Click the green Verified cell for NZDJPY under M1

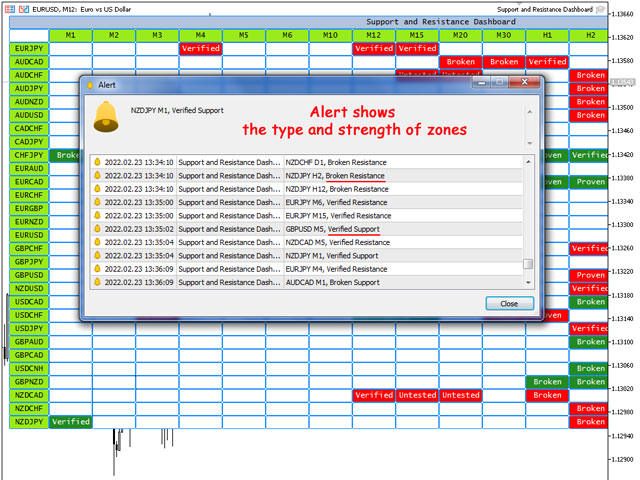coord(71,422)
